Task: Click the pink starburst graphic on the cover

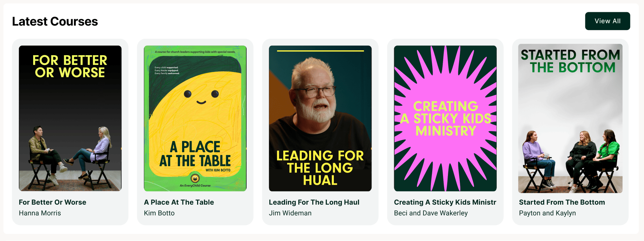Action: coord(445,118)
